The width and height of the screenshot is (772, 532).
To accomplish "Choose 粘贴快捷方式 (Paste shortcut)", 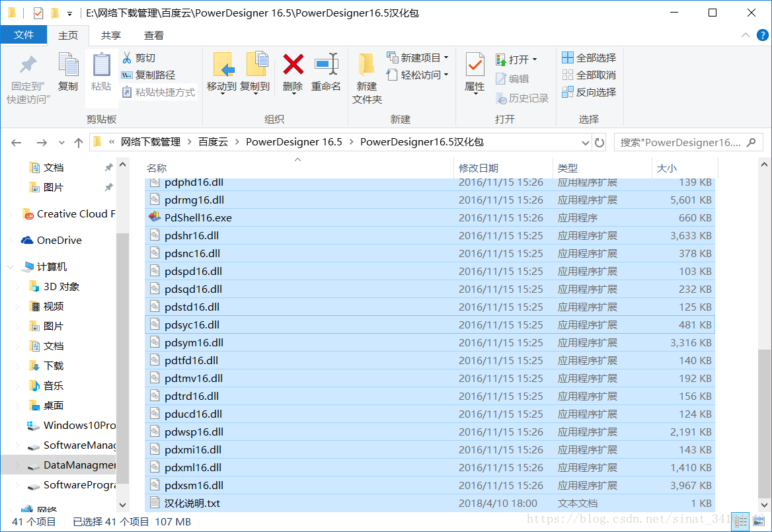I will pyautogui.click(x=159, y=92).
